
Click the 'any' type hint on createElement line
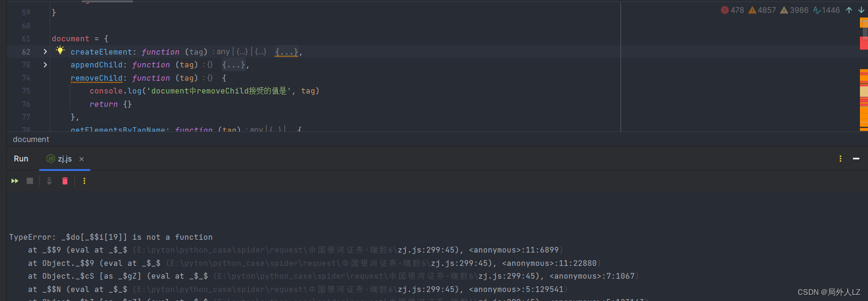click(223, 52)
